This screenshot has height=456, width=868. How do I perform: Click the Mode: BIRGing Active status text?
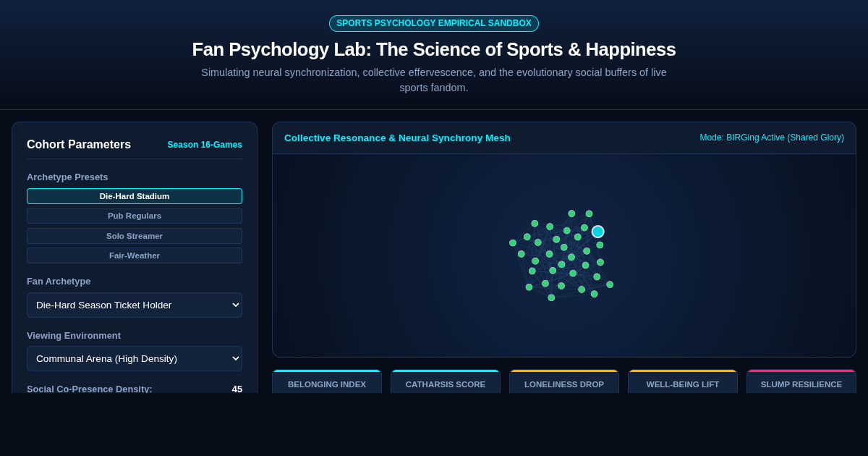pyautogui.click(x=772, y=138)
